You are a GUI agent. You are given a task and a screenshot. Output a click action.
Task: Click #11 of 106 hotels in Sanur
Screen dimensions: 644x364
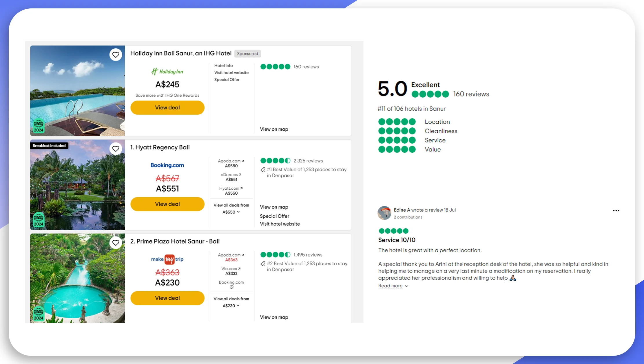(411, 109)
